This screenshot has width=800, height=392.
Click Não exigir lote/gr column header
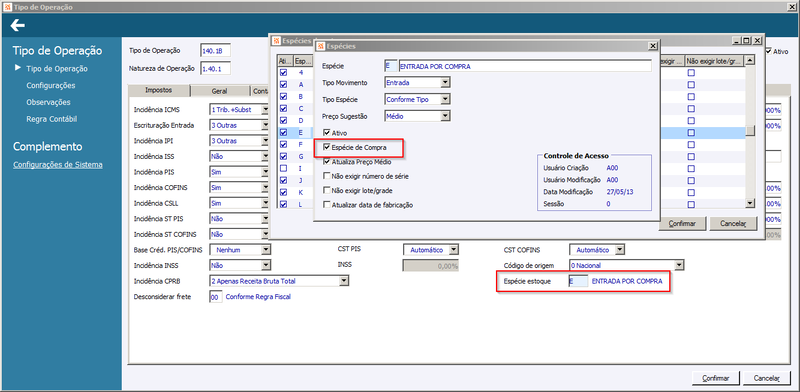click(x=714, y=61)
